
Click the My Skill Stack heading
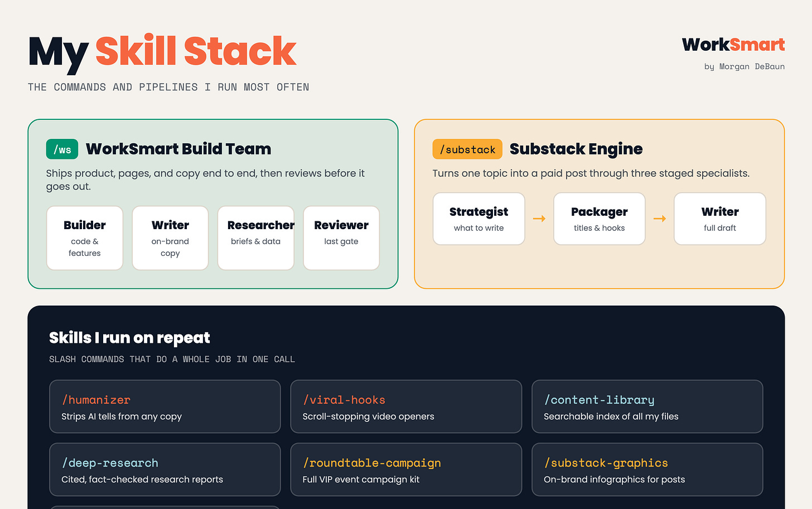point(162,52)
